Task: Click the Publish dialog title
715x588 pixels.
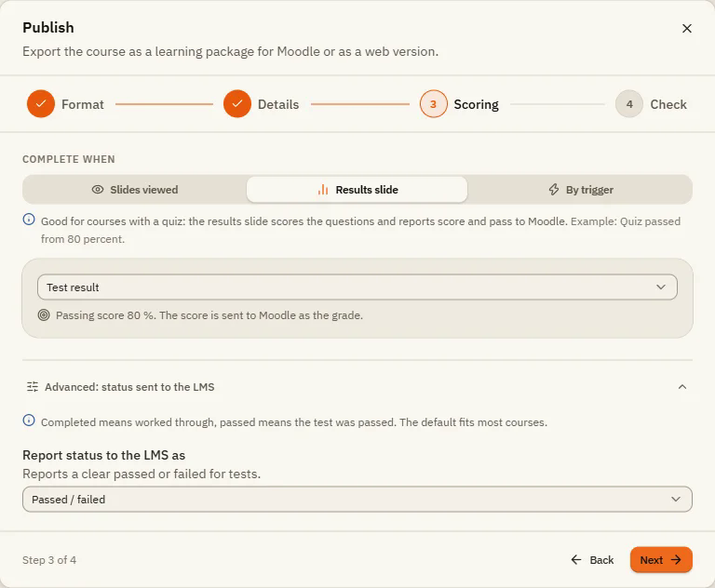Action: click(x=48, y=27)
